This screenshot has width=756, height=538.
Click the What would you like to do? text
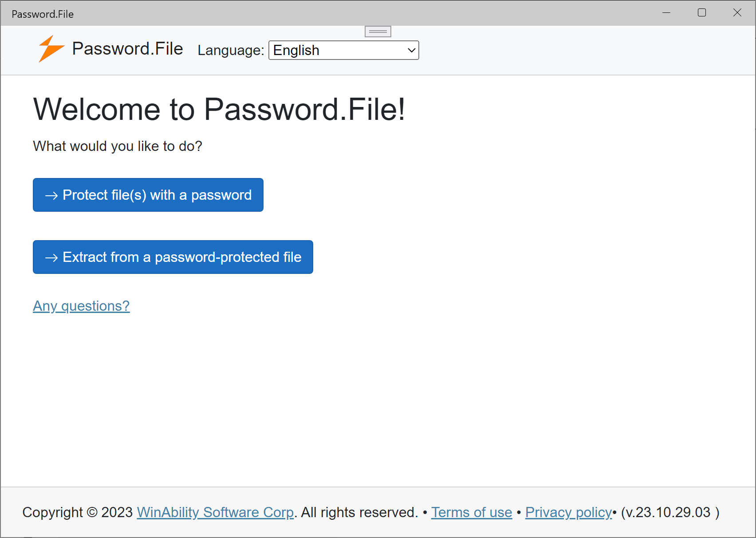click(118, 146)
